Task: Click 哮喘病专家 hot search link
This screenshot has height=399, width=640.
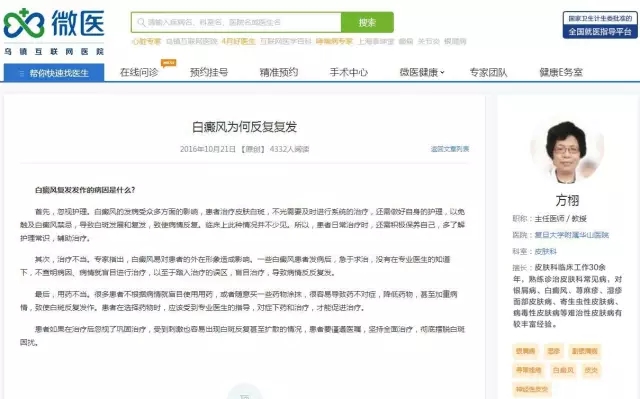Action: [334, 42]
